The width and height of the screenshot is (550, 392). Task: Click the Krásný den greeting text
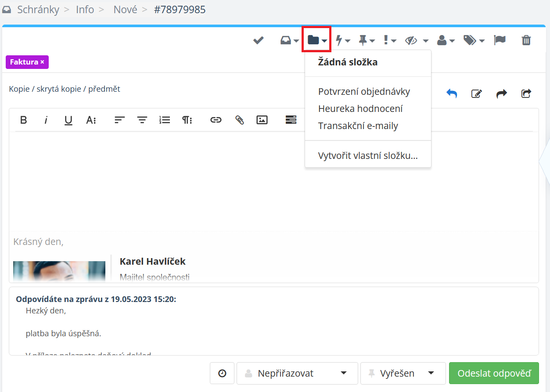click(x=39, y=242)
